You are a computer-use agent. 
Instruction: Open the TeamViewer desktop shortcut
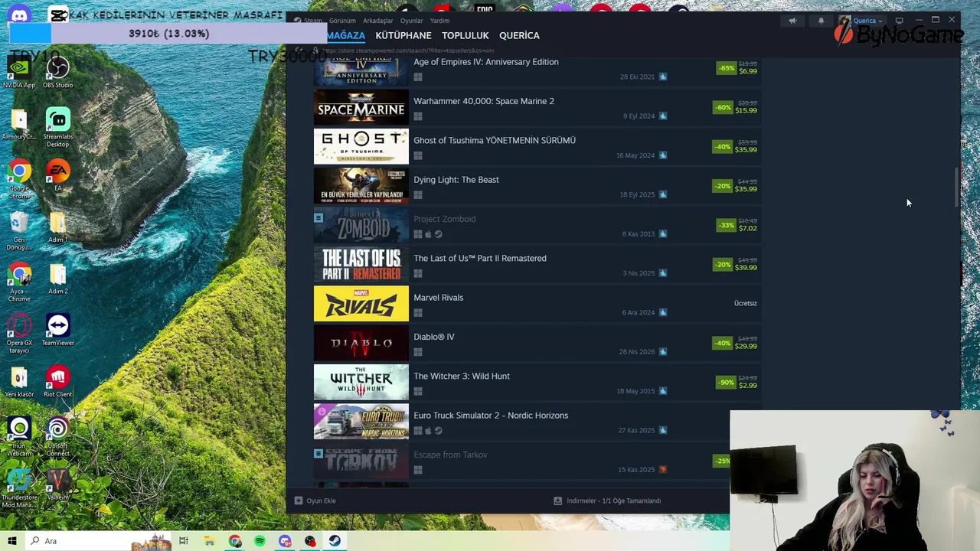(57, 331)
